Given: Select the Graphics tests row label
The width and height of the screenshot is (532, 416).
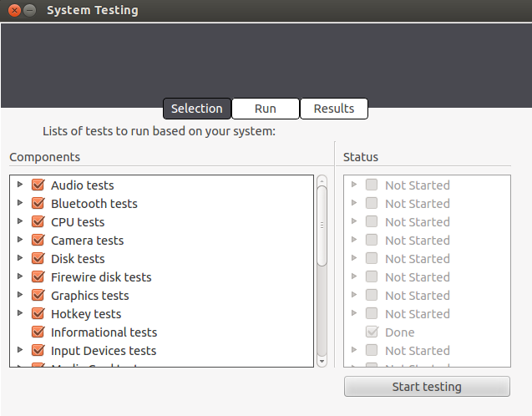Looking at the screenshot, I should click(90, 296).
